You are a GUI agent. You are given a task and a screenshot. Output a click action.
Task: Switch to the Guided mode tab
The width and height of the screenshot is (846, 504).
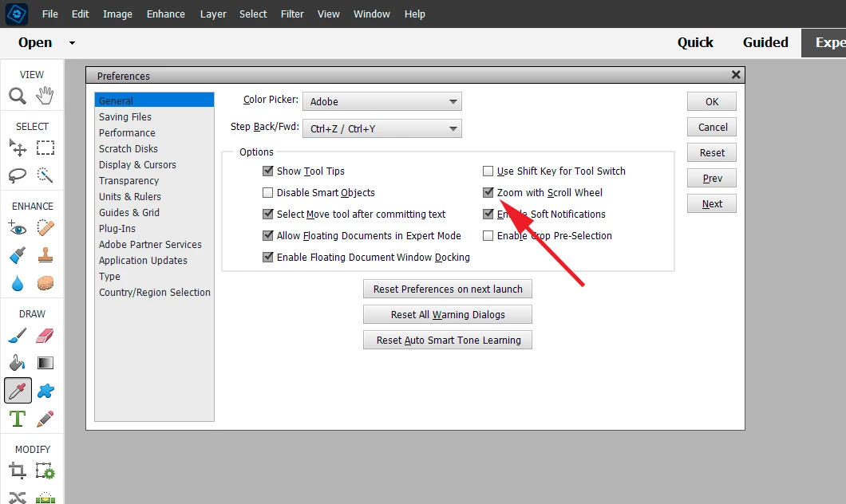(x=765, y=42)
